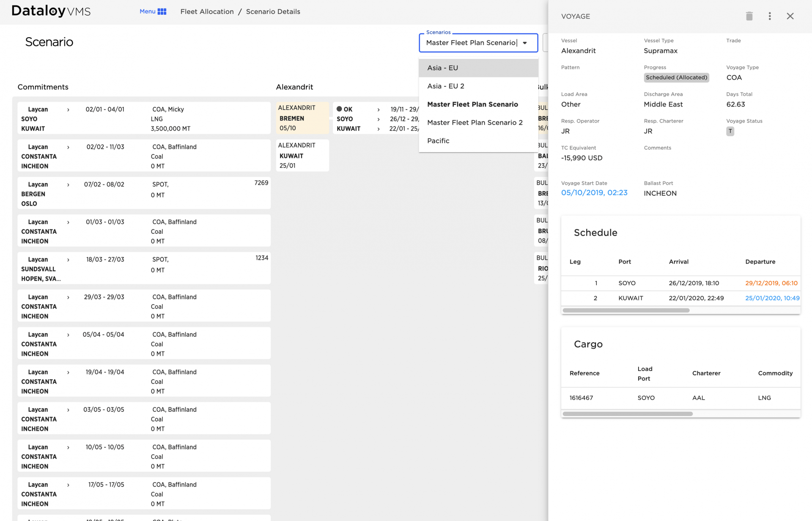Click the OK status dot on voyage
The image size is (812, 521).
coord(339,109)
